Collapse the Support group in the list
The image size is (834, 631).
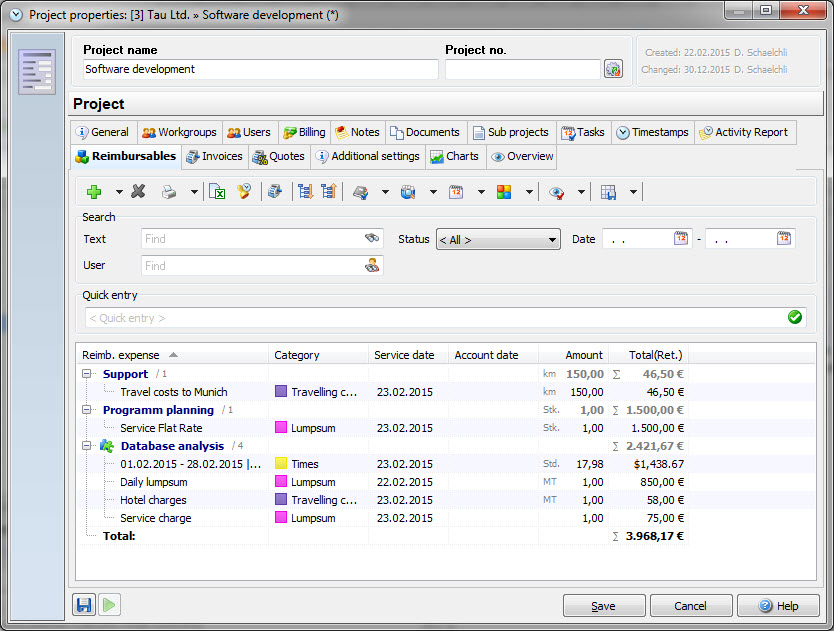point(89,374)
